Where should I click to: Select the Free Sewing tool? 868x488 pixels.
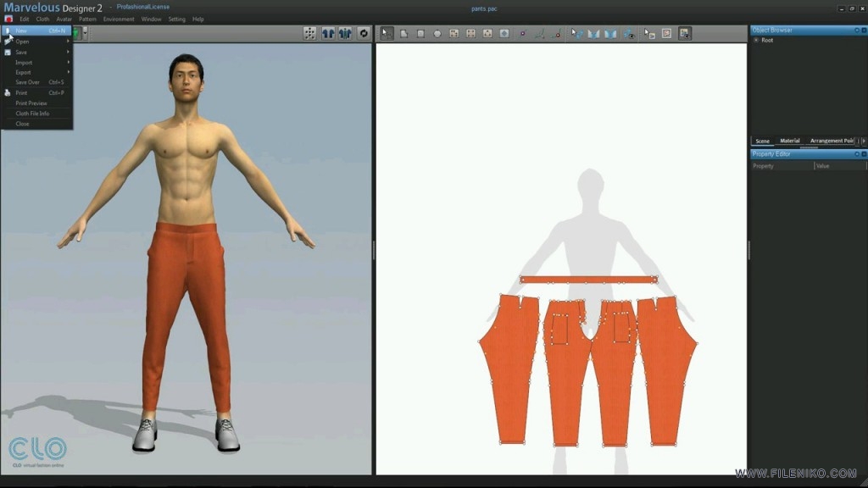(610, 34)
